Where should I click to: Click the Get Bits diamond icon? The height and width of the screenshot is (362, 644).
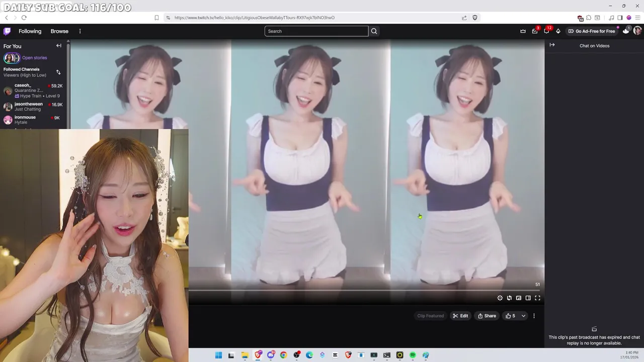pos(558,31)
